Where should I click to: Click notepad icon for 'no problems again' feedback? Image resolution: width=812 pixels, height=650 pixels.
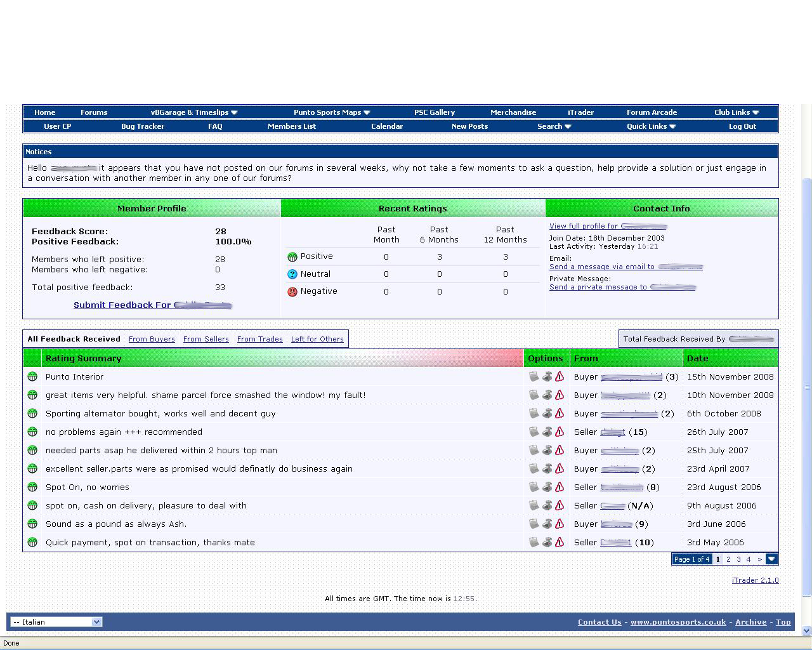coord(534,432)
